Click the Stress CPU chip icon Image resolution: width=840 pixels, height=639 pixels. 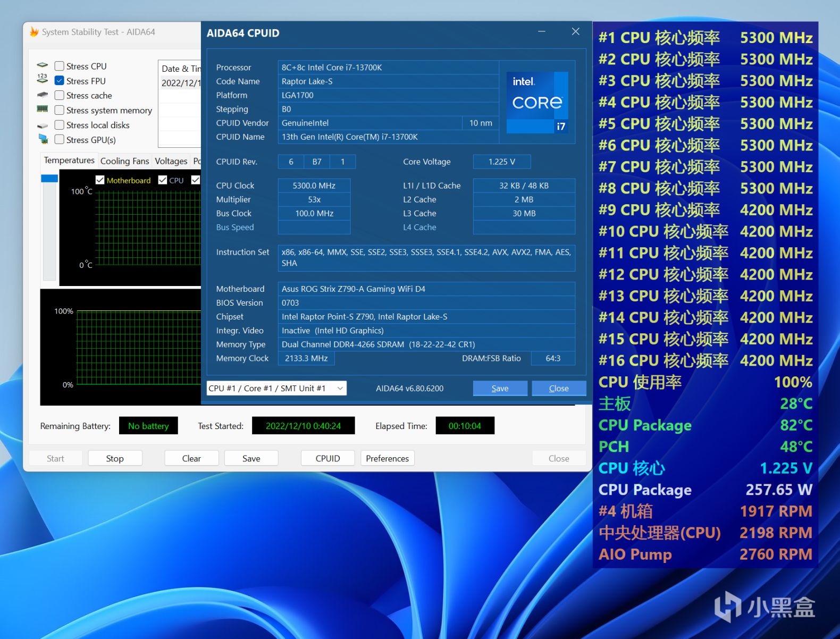coord(43,65)
